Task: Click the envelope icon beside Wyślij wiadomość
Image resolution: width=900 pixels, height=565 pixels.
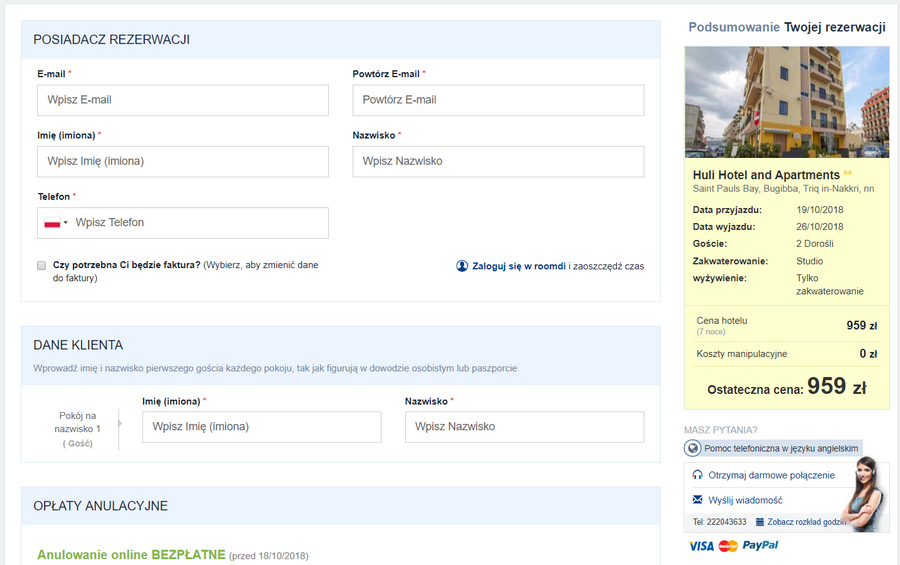Action: [x=697, y=500]
